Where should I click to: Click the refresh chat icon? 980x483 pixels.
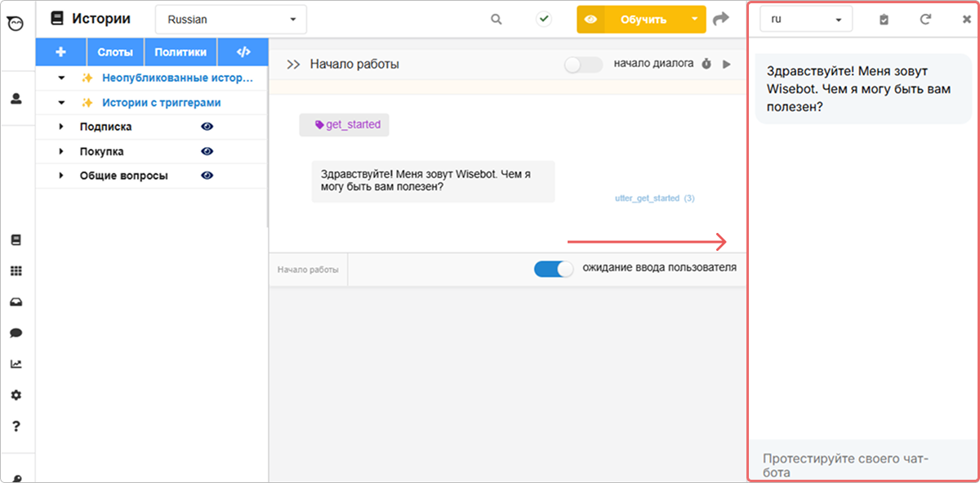[925, 20]
